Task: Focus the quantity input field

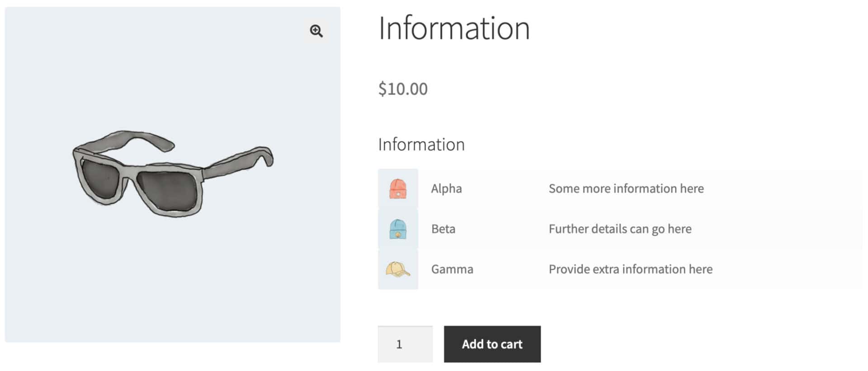Action: 405,344
